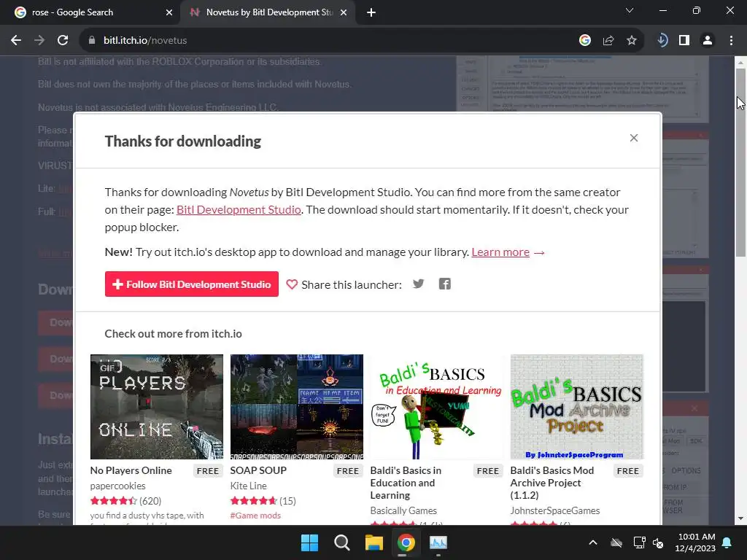Click the Google icon in address bar
The width and height of the screenshot is (747, 560).
[585, 41]
